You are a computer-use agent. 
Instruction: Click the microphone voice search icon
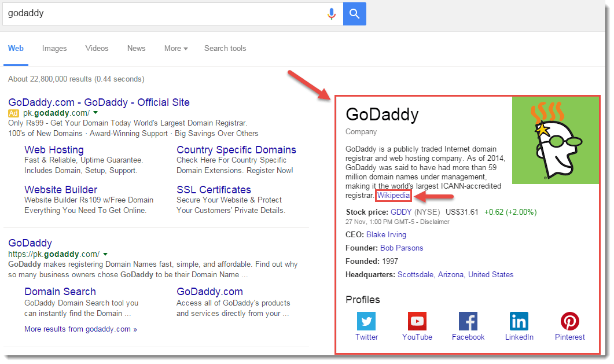[x=331, y=14]
